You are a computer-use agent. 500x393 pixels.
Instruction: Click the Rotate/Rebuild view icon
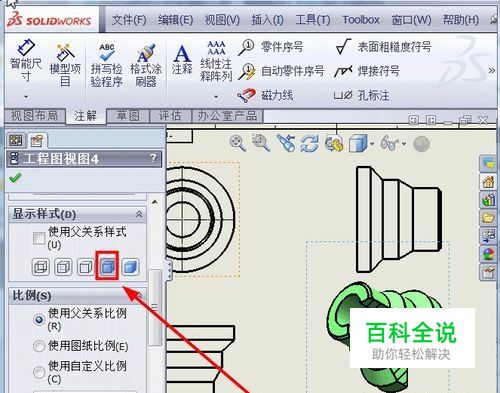click(309, 144)
